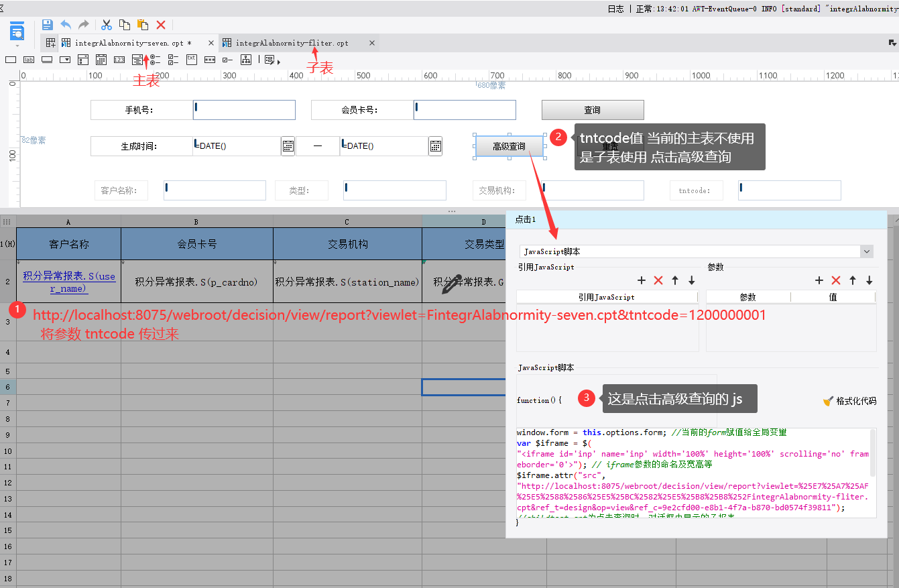Select the 点击1 event tab in the dialog
The width and height of the screenshot is (899, 588).
coord(525,219)
